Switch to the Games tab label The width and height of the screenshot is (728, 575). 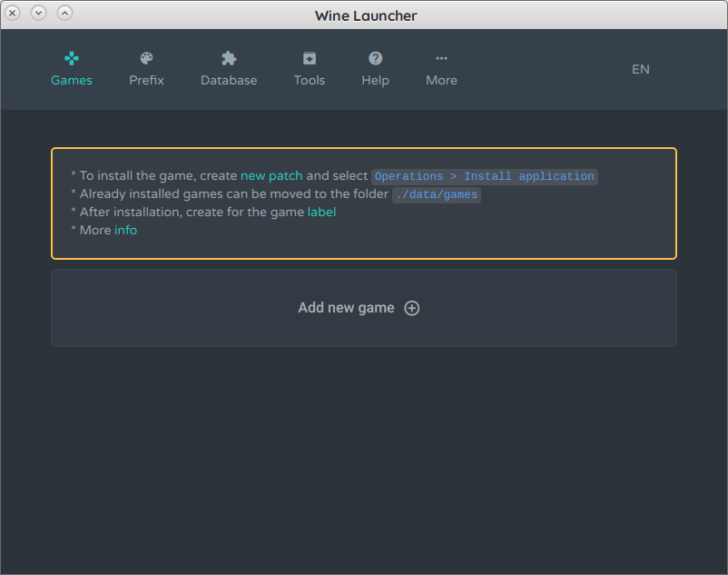72,80
